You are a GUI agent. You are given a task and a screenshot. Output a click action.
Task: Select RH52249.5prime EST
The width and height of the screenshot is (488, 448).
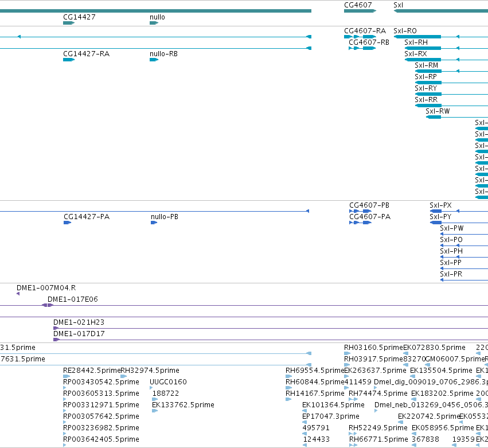[x=353, y=434]
